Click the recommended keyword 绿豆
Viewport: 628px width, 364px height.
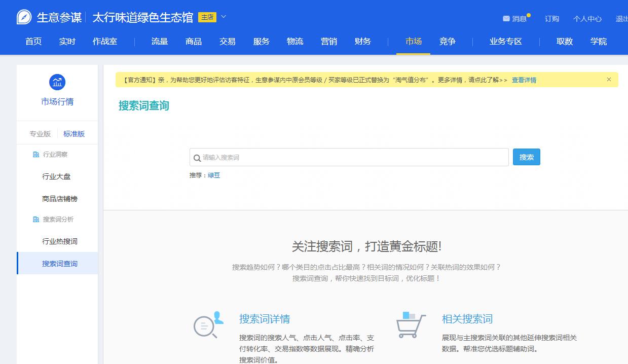pyautogui.click(x=213, y=175)
